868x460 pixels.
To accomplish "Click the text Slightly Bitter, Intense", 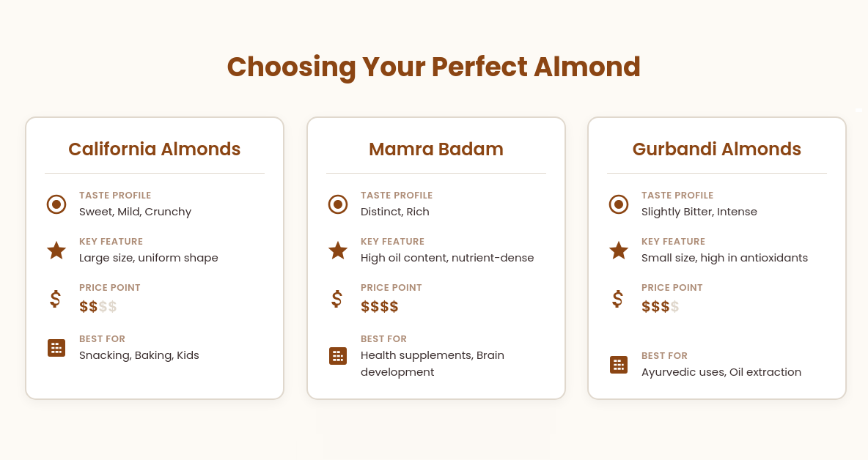I will point(699,212).
